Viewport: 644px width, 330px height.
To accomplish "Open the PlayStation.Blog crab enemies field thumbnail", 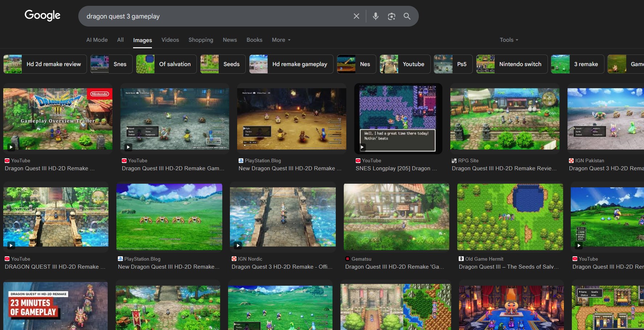I will pyautogui.click(x=169, y=217).
